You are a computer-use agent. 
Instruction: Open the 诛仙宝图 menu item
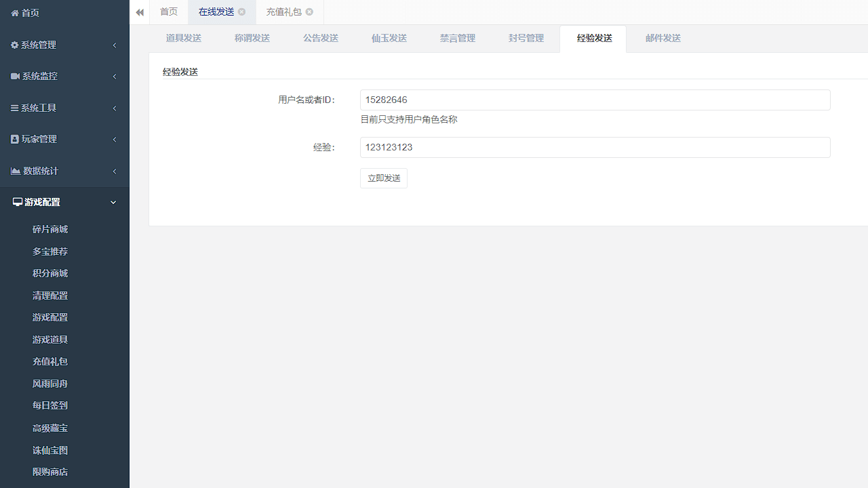[x=50, y=449]
